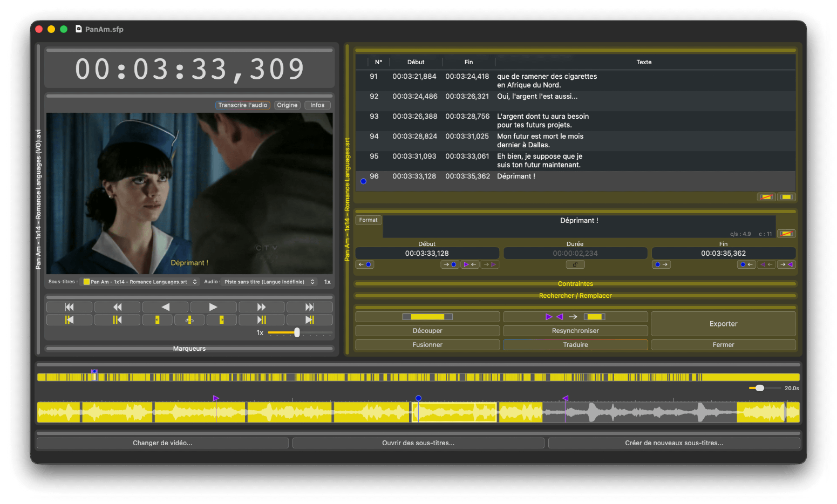Open the Sous-titres file dropdown

pyautogui.click(x=140, y=282)
